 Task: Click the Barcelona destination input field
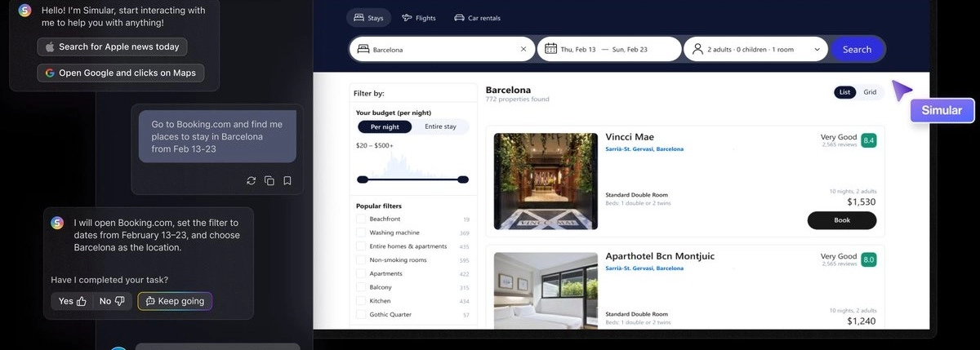[x=441, y=49]
